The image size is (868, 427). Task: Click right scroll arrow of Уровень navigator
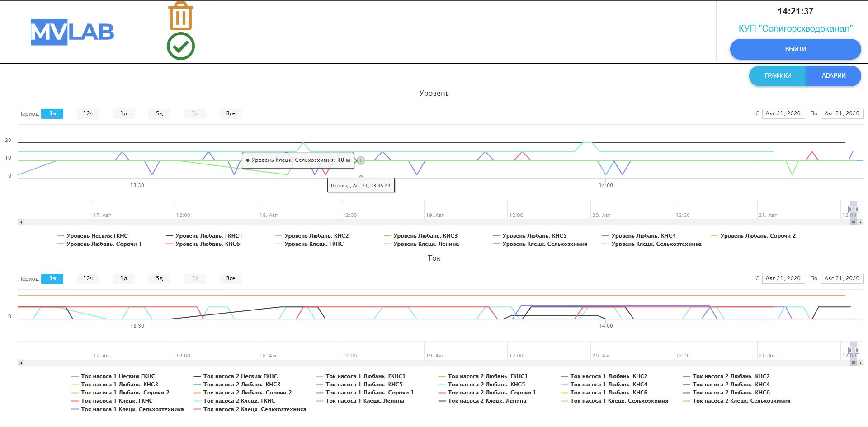860,222
